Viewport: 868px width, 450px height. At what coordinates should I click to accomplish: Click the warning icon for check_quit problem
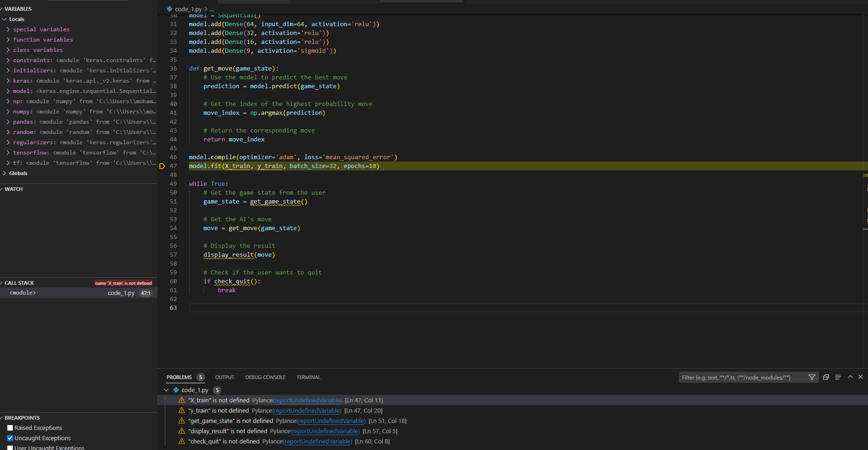click(x=182, y=441)
